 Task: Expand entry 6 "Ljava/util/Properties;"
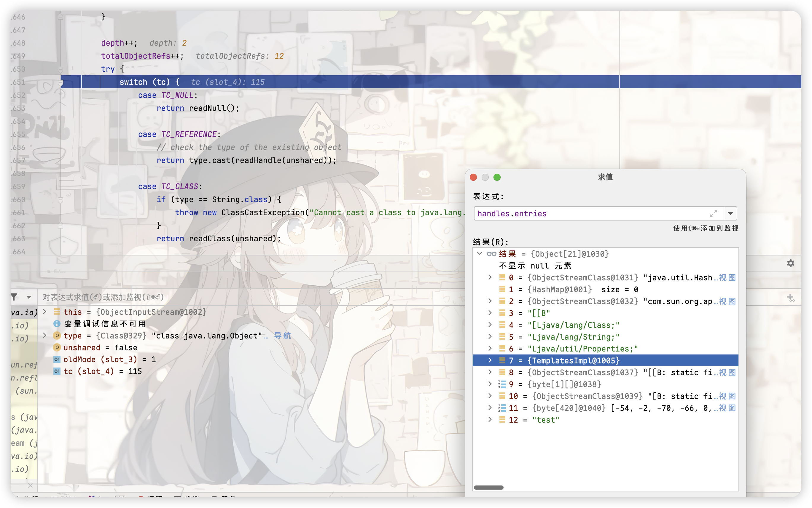pos(490,349)
